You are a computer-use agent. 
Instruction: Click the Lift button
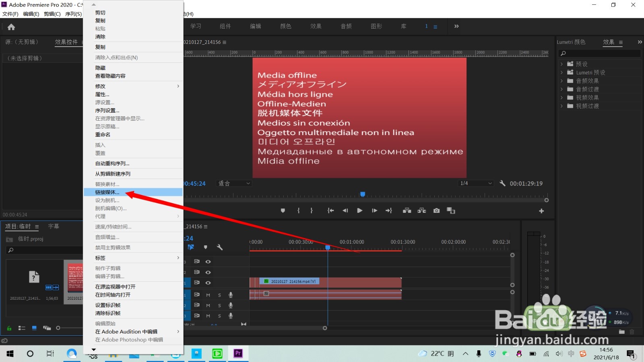coord(407,210)
